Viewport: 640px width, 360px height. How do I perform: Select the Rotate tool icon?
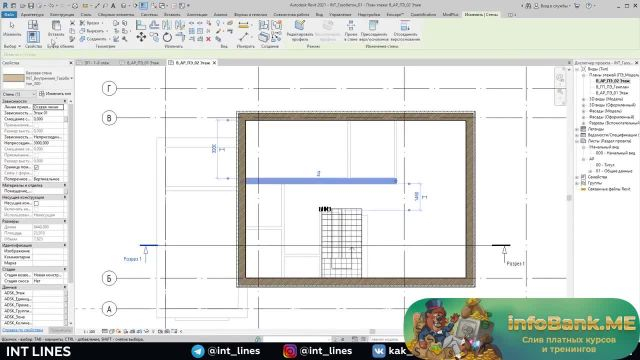coord(167,38)
